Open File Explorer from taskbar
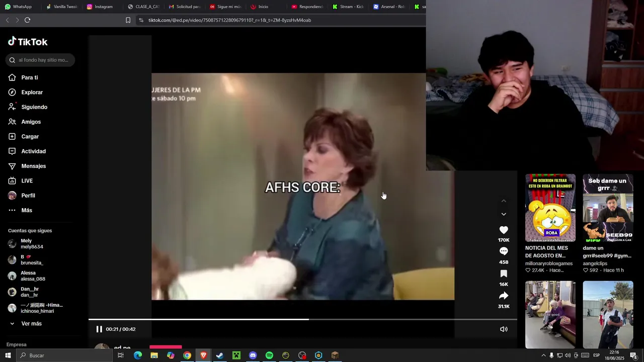This screenshot has width=644, height=362. point(154,355)
